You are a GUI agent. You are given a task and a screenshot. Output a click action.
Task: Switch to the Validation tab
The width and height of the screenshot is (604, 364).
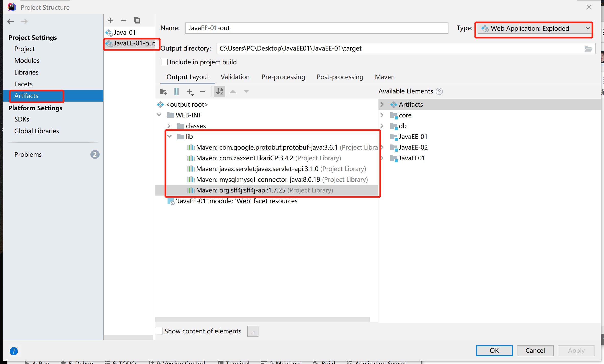235,77
